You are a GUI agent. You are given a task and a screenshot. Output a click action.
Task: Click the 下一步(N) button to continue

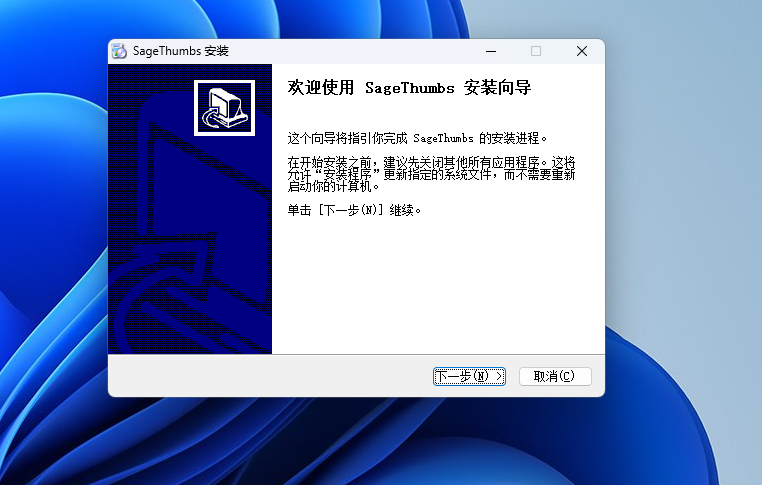tap(469, 376)
